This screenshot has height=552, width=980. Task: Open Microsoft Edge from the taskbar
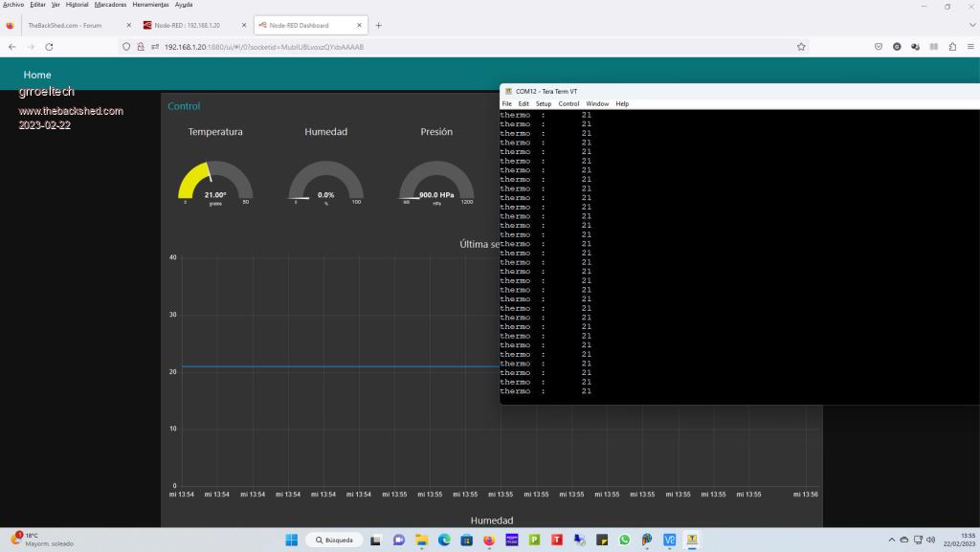[x=444, y=540]
